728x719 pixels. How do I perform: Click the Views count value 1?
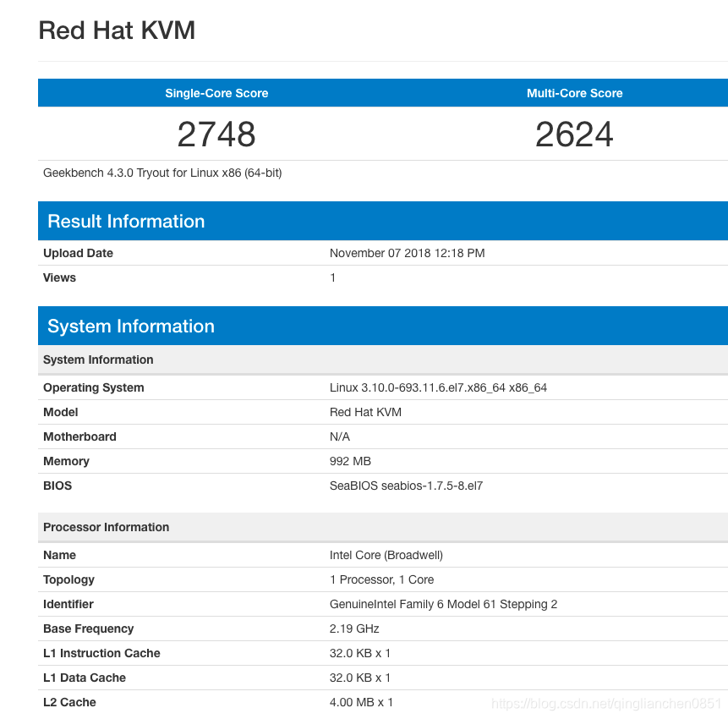tap(332, 277)
